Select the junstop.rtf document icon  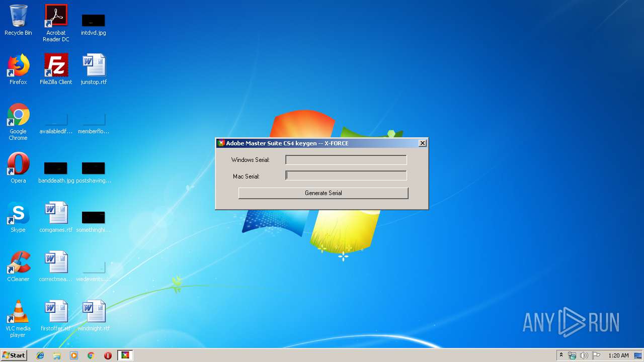click(x=94, y=69)
